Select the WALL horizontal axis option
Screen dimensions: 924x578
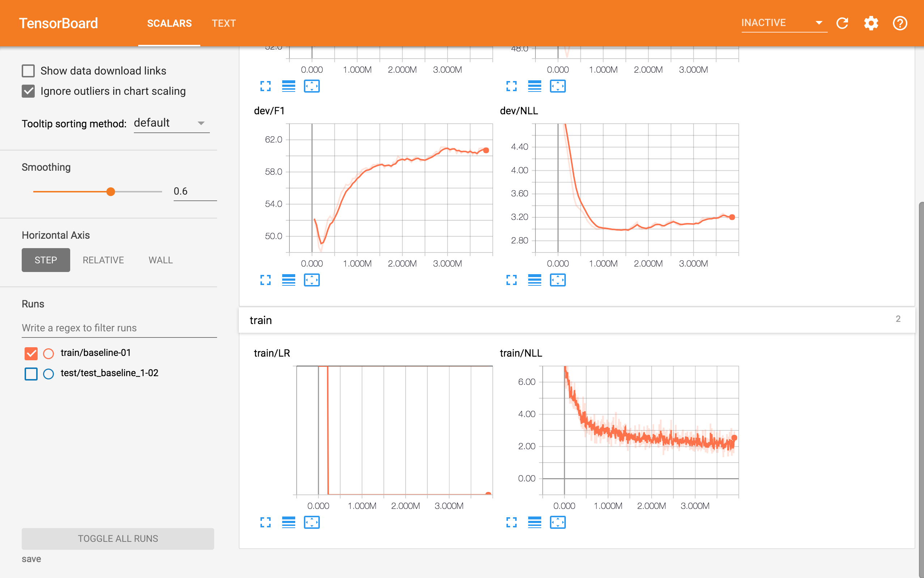(161, 260)
